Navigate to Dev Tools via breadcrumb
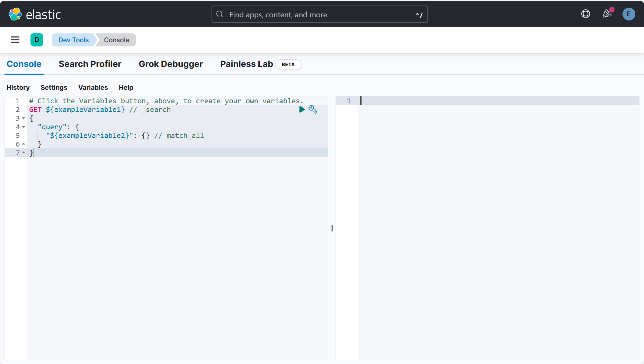This screenshot has height=364, width=644. pyautogui.click(x=73, y=40)
